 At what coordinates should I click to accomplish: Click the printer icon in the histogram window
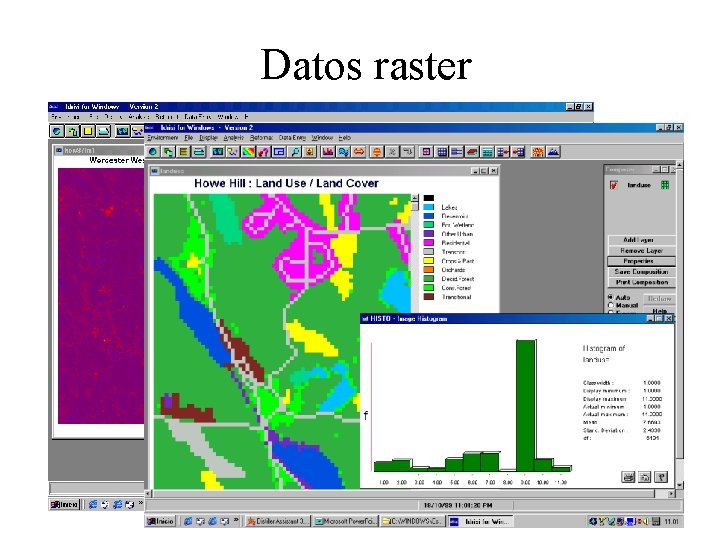pyautogui.click(x=628, y=477)
